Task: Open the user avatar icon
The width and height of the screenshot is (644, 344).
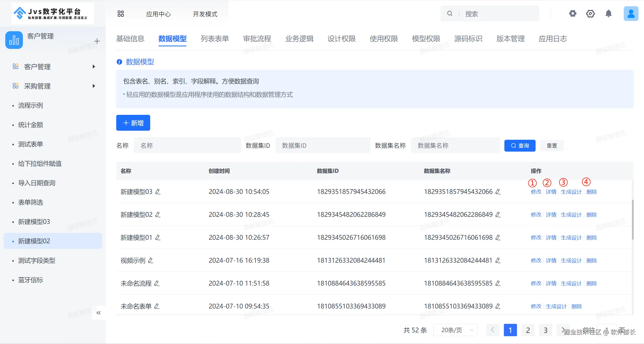Action: 631,14
